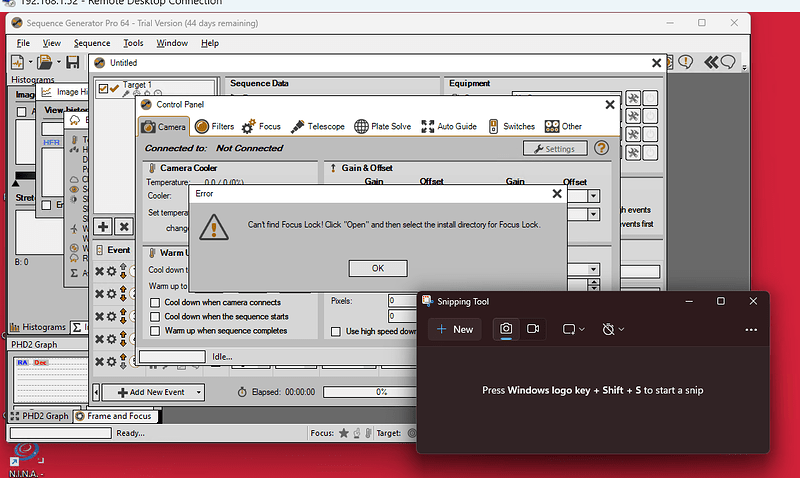Image resolution: width=800 pixels, height=478 pixels.
Task: Delete the fifth event row with X
Action: pyautogui.click(x=99, y=362)
